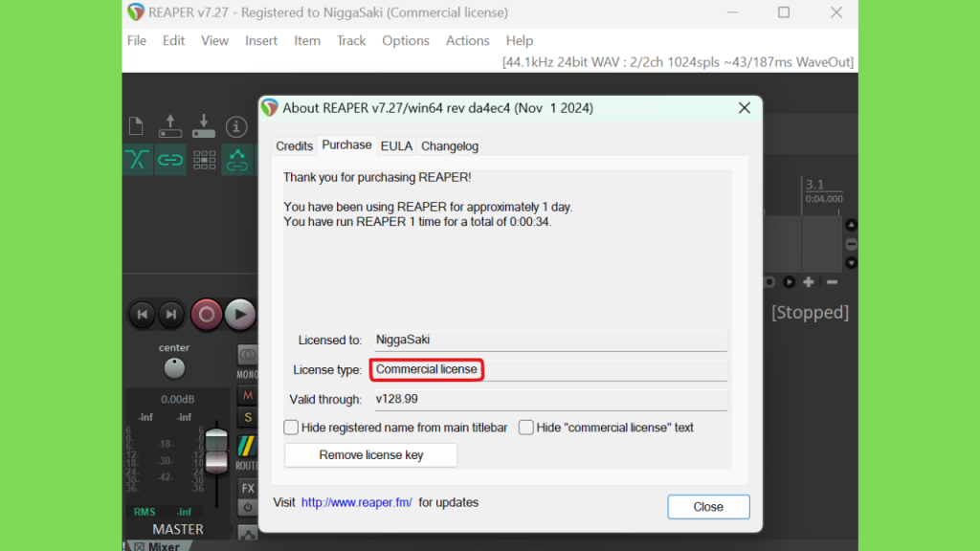Open Project Settings info icon
This screenshot has height=551, width=980.
click(236, 127)
